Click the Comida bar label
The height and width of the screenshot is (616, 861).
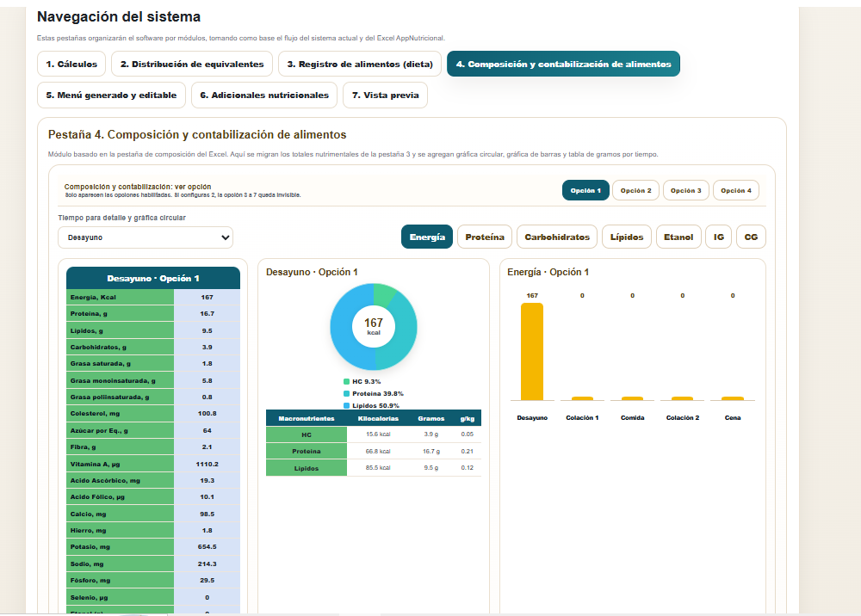click(x=633, y=417)
